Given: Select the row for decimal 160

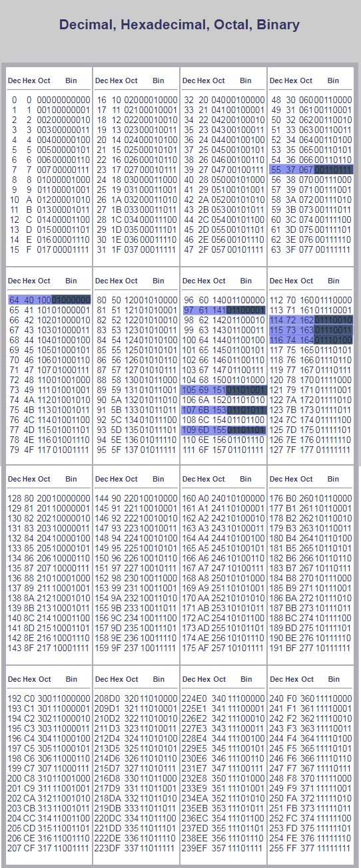Looking at the screenshot, I should 224,498.
